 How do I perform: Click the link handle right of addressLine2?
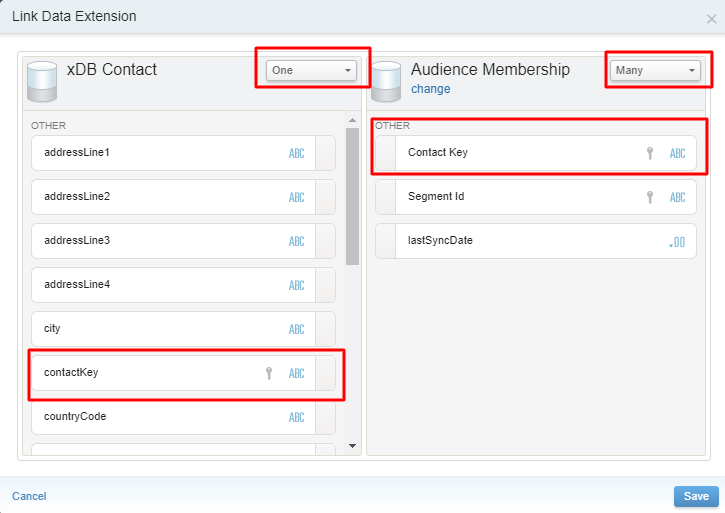click(x=326, y=197)
